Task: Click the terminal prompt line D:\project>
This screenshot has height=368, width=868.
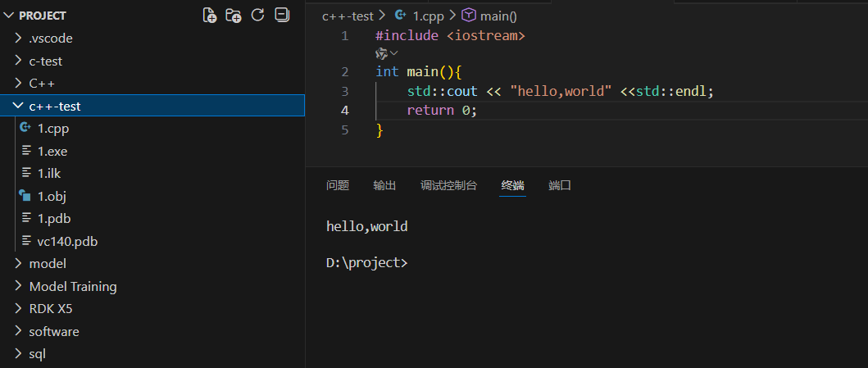Action: 366,263
